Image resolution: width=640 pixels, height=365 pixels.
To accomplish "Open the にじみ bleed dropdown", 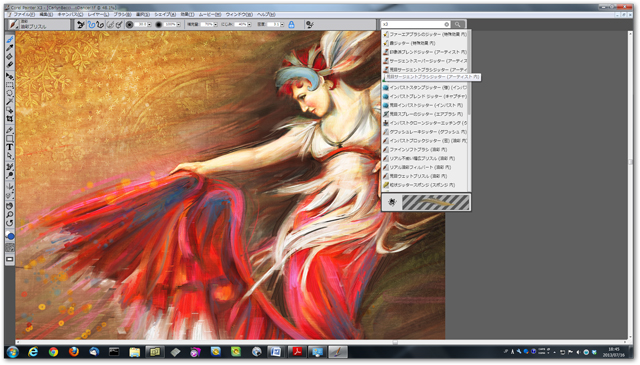I will 249,24.
